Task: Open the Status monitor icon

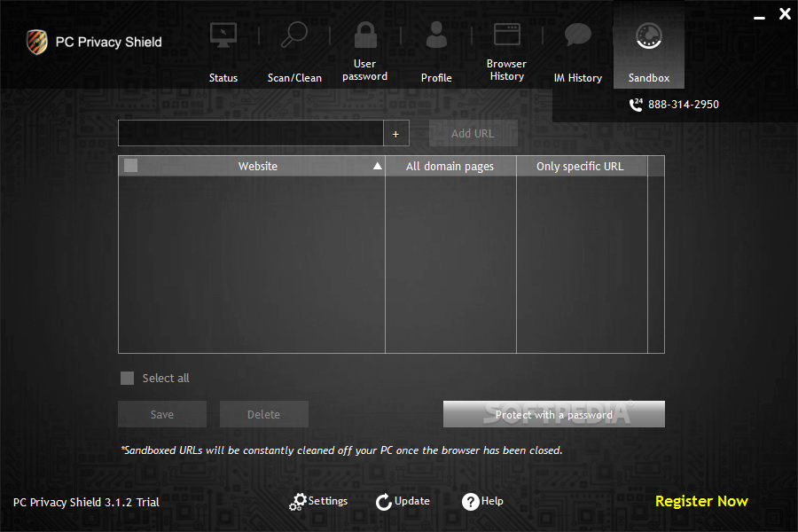Action: coord(223,35)
